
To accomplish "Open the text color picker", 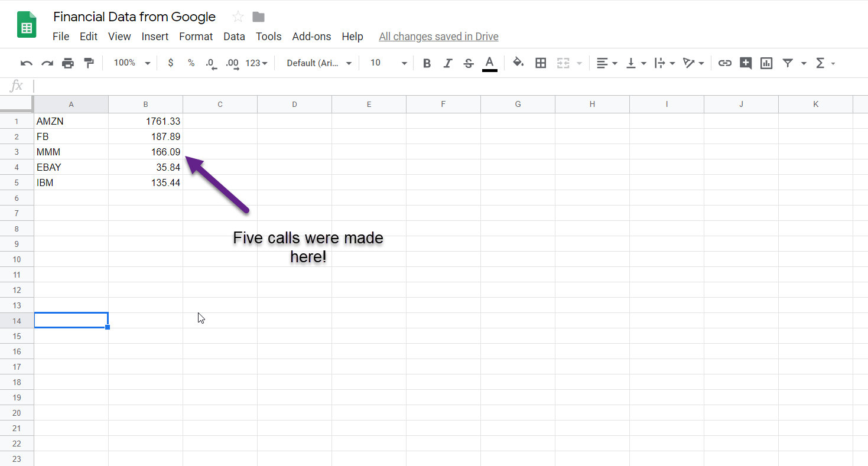I will tap(489, 63).
